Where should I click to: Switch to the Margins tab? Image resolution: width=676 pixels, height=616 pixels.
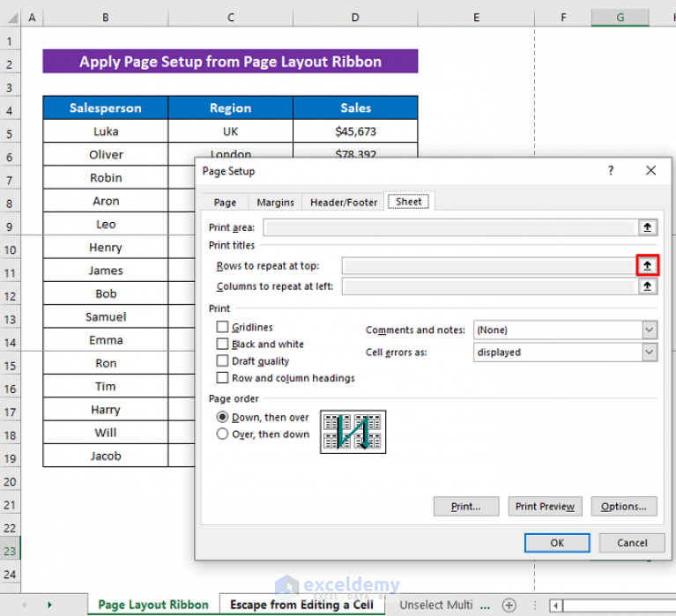point(275,202)
